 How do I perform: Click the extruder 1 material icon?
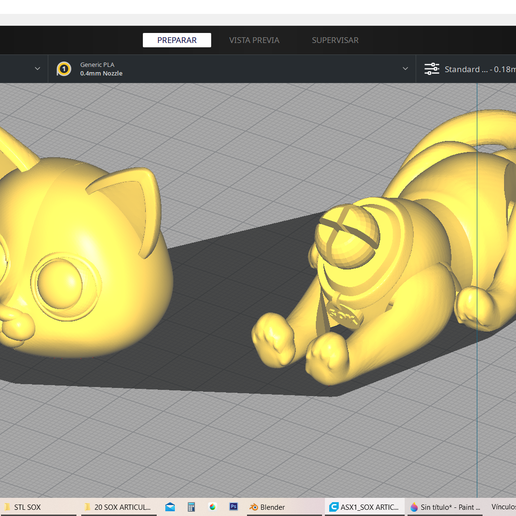click(64, 69)
